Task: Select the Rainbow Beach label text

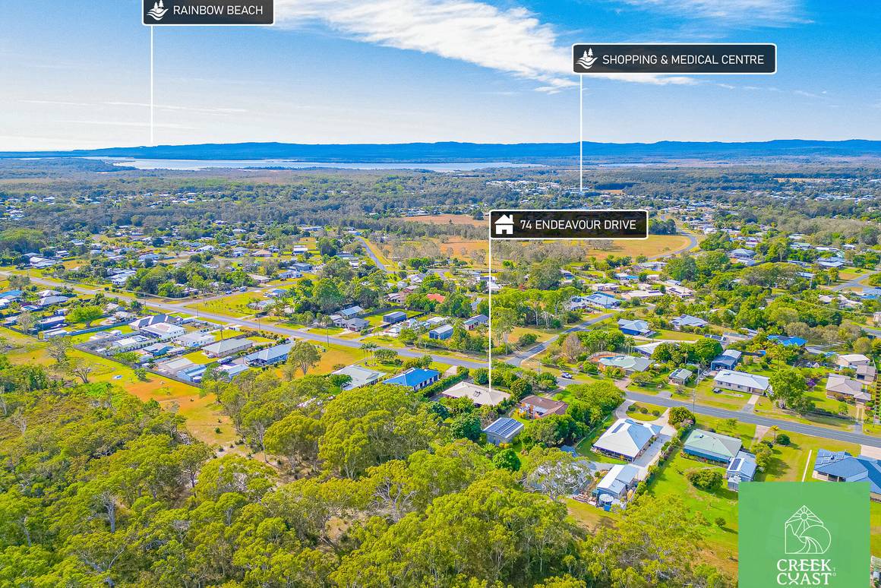Action: pyautogui.click(x=217, y=10)
